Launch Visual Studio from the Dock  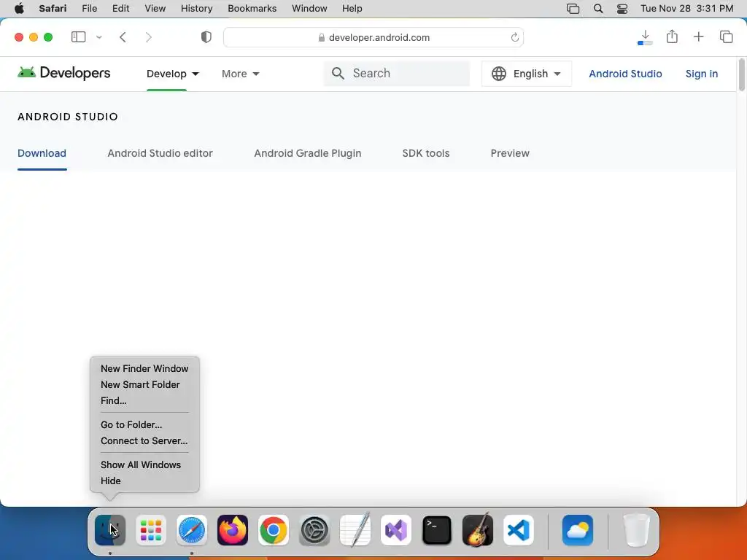tap(396, 530)
